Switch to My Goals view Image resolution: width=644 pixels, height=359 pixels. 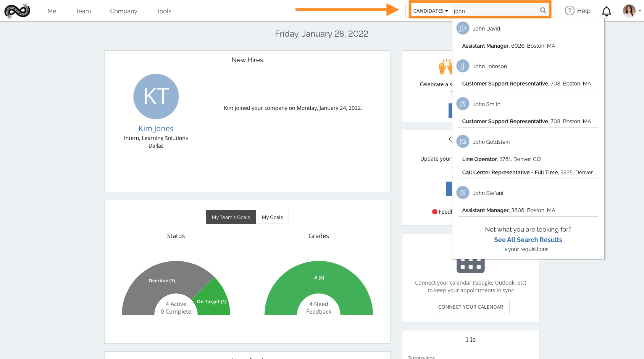[x=272, y=217]
